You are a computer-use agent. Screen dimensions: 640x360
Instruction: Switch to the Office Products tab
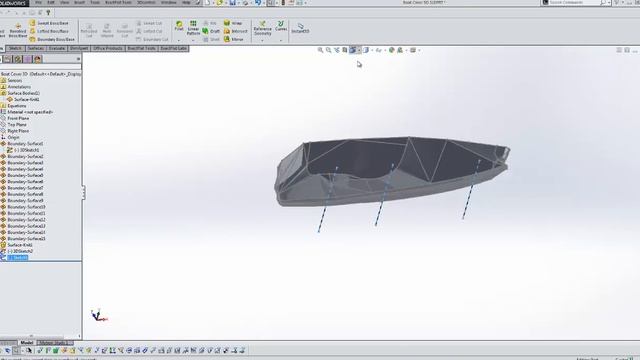(108, 48)
